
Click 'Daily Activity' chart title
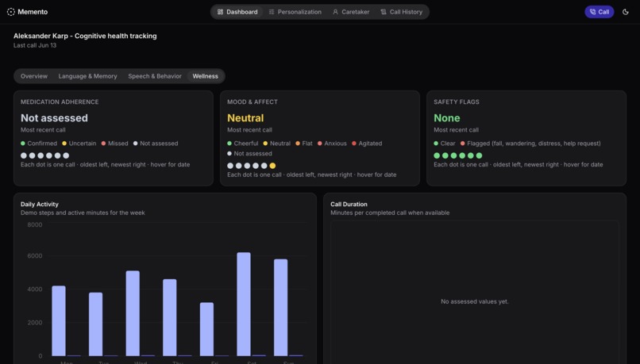pyautogui.click(x=40, y=205)
